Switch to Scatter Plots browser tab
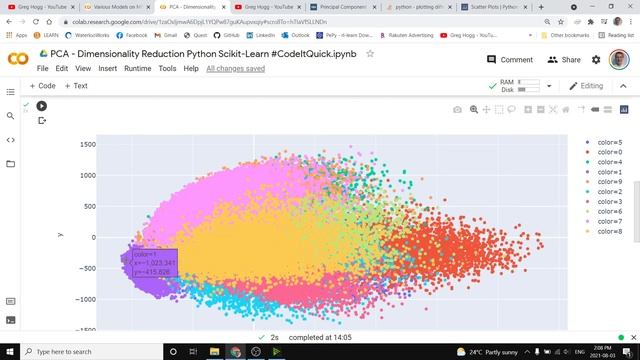This screenshot has height=360, width=640. tap(493, 7)
